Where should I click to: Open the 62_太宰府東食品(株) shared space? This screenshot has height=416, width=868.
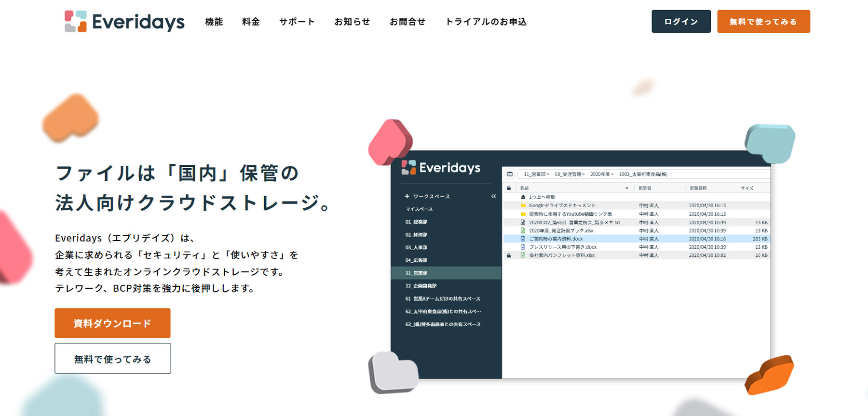tap(443, 311)
